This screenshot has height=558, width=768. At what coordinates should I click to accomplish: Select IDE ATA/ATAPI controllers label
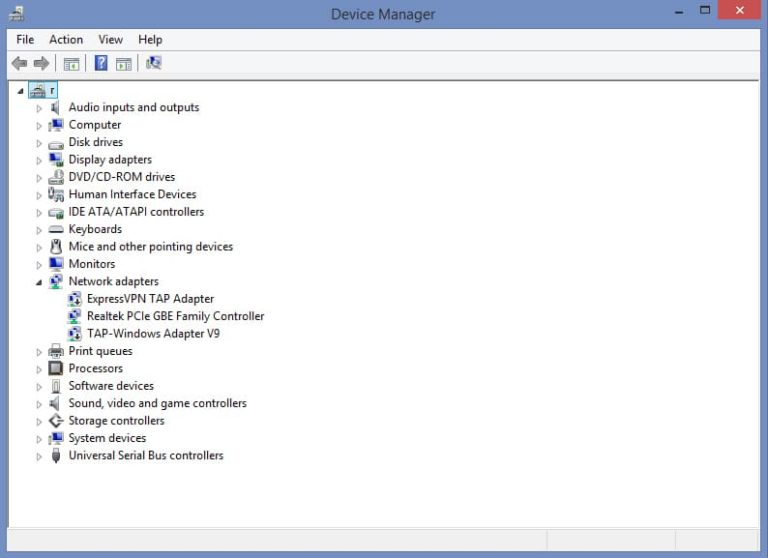click(x=136, y=212)
